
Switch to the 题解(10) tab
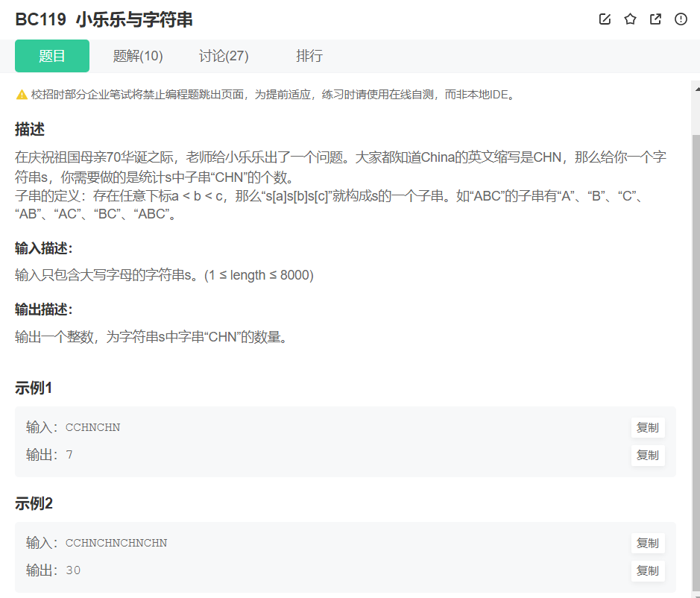pos(138,55)
